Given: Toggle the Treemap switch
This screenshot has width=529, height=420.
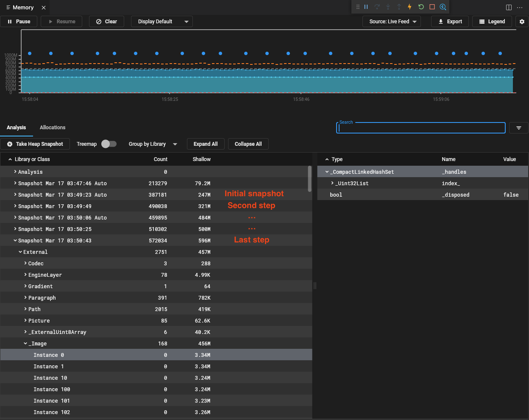Looking at the screenshot, I should coord(109,144).
